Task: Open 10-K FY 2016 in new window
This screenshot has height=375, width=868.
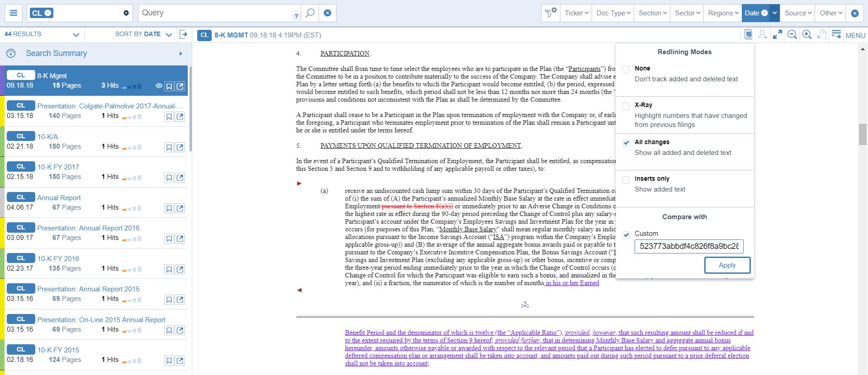Action: click(x=180, y=269)
